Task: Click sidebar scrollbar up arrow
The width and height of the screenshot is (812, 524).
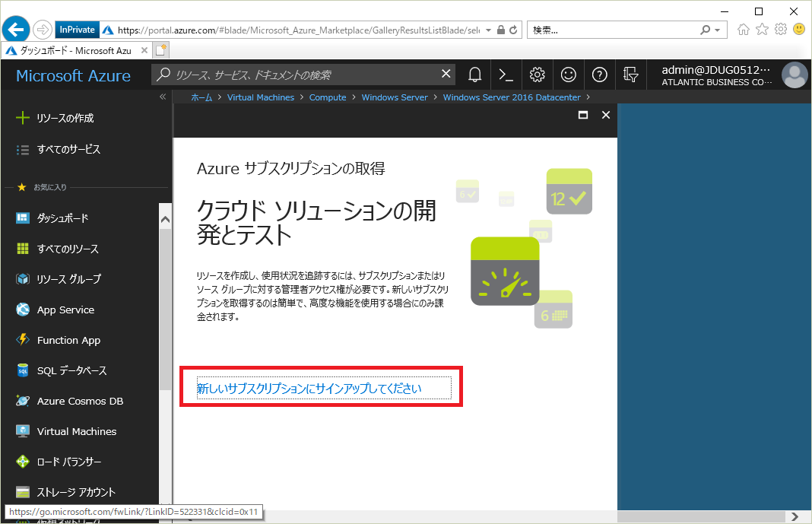Action: coord(165,220)
